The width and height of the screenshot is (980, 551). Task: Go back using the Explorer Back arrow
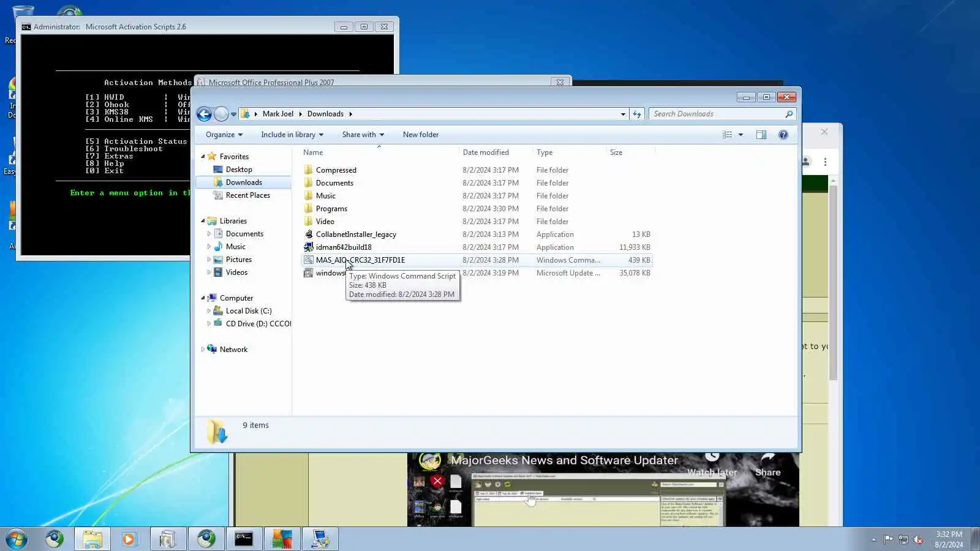pyautogui.click(x=205, y=114)
